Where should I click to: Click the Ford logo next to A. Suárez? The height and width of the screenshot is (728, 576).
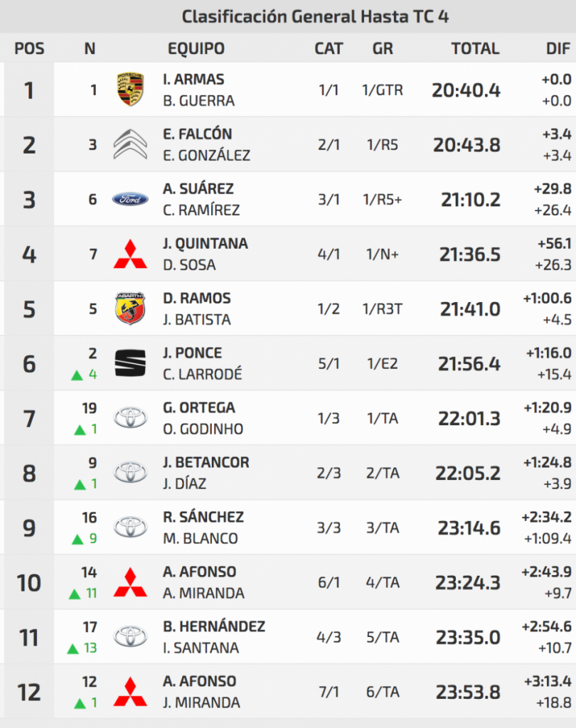[x=130, y=199]
